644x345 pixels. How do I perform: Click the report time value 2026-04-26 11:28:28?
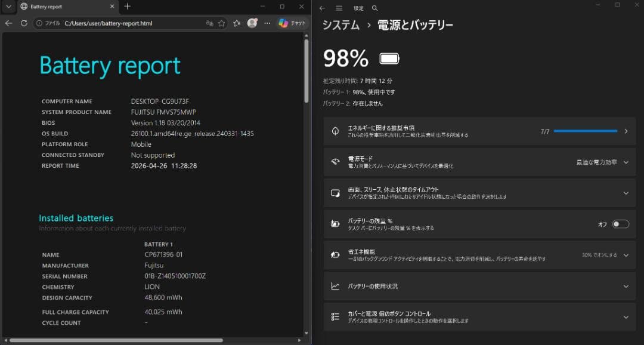coord(164,166)
